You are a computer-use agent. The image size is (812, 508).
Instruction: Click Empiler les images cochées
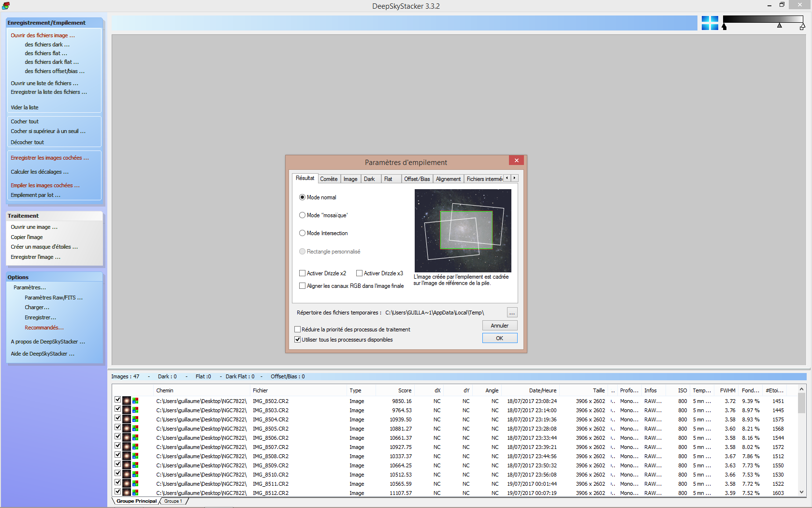[x=45, y=185]
